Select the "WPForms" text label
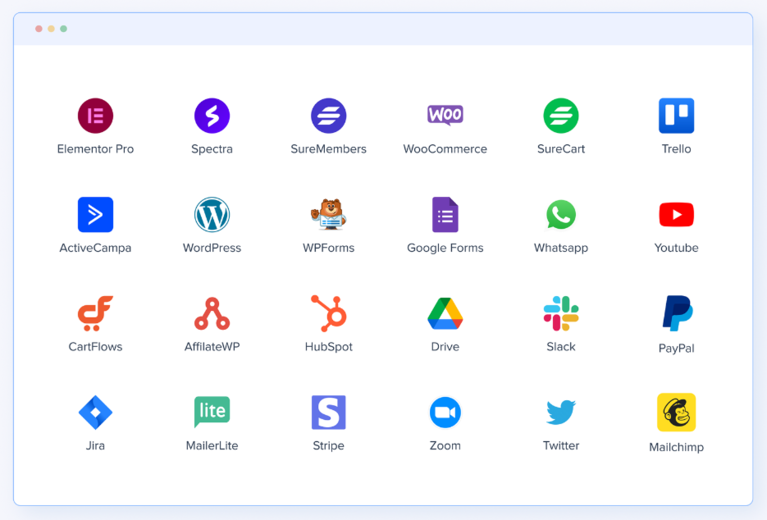The width and height of the screenshot is (767, 520). point(329,248)
